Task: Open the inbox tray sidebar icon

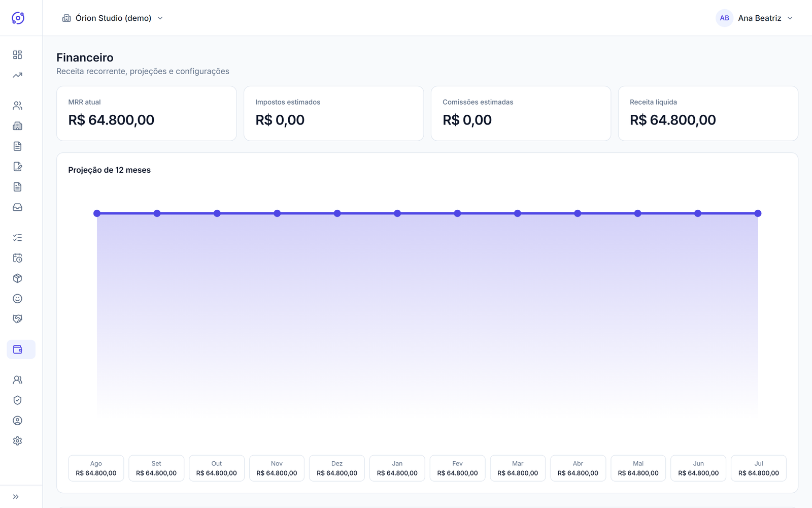Action: (x=17, y=207)
